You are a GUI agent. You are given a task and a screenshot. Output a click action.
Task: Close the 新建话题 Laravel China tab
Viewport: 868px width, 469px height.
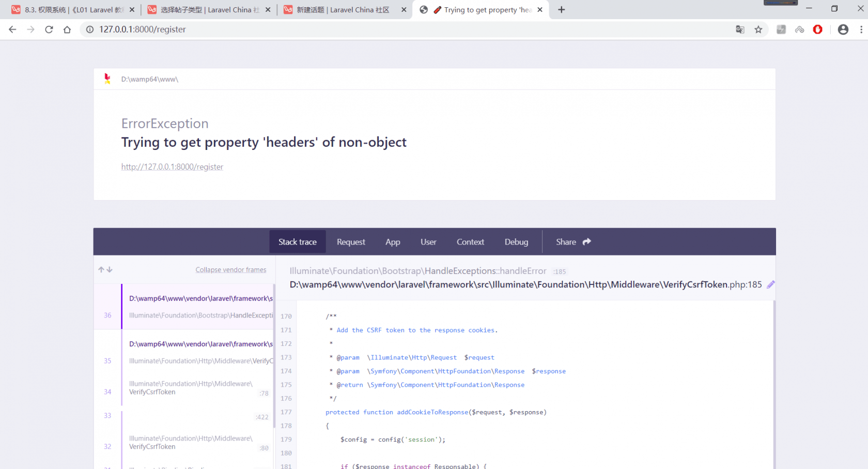click(x=404, y=10)
